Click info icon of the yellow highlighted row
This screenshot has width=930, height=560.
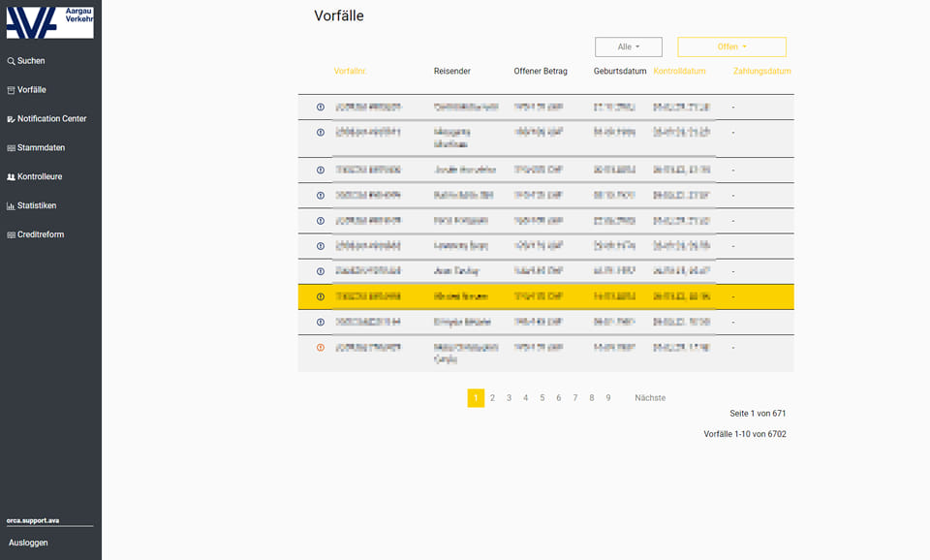coord(321,296)
